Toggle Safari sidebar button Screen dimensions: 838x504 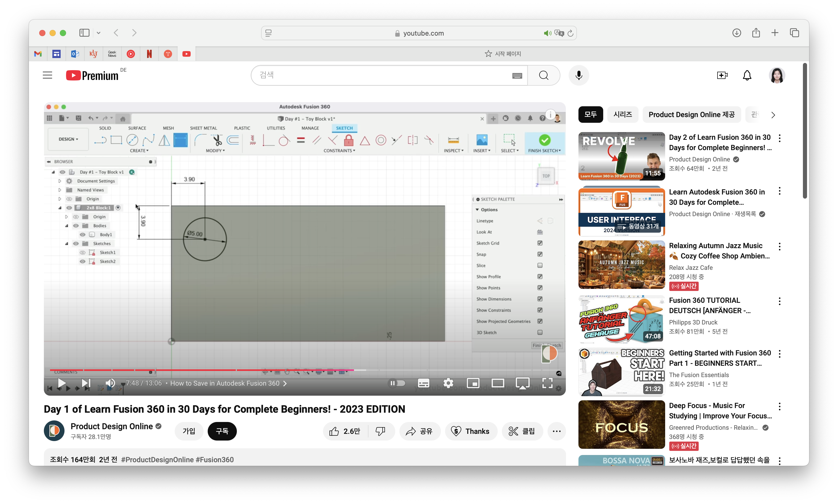click(84, 32)
